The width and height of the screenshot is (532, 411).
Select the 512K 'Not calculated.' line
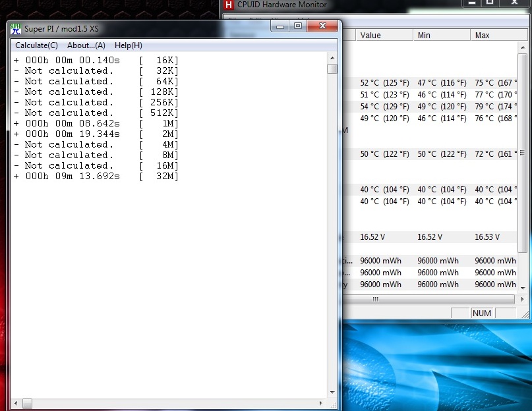pyautogui.click(x=96, y=113)
